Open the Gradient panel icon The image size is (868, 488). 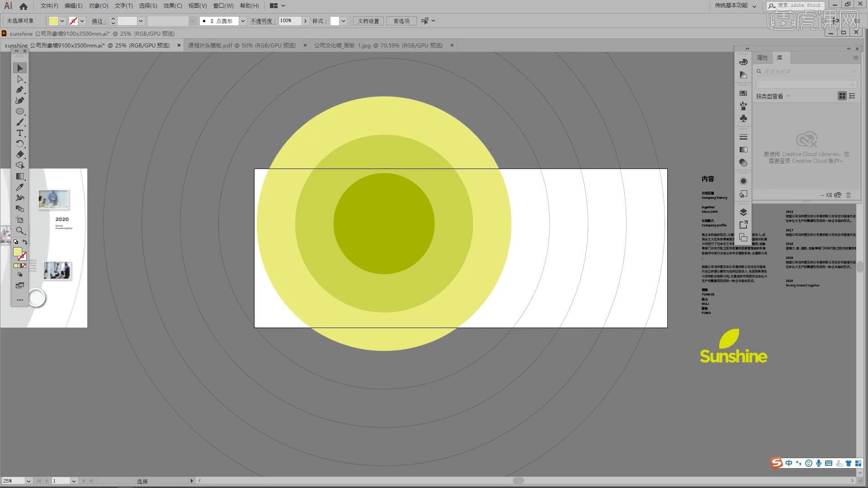743,150
